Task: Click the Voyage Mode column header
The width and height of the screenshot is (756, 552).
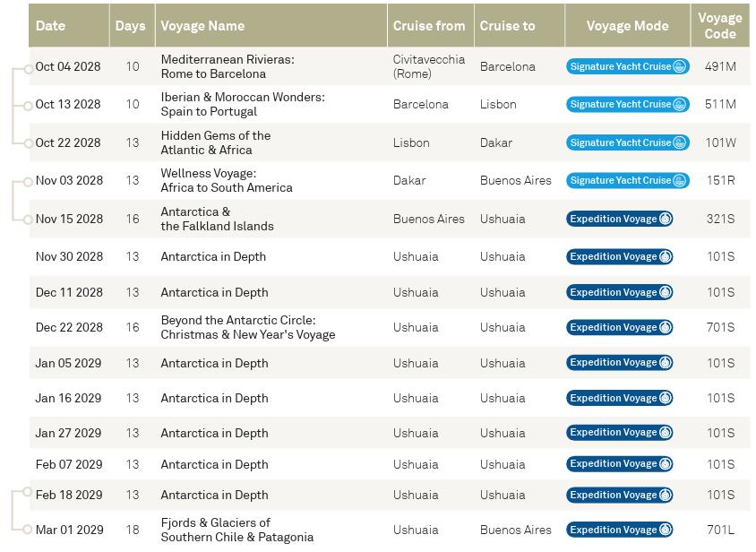Action: pos(627,26)
